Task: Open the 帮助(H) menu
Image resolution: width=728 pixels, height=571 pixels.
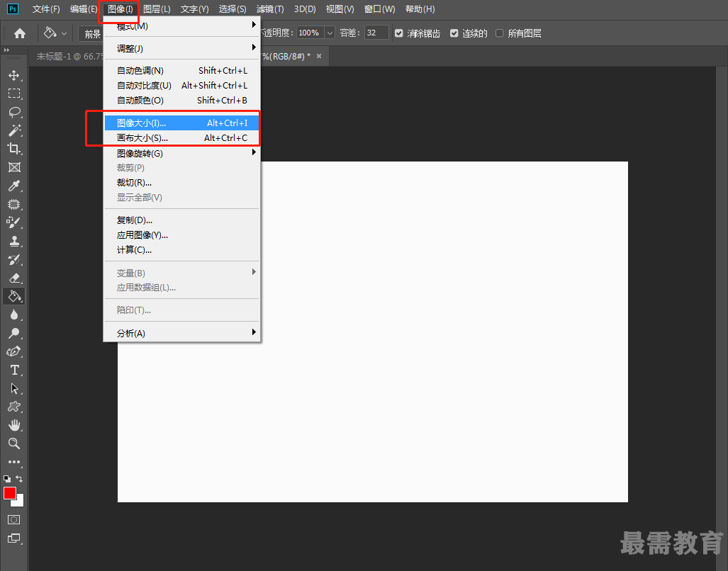Action: pyautogui.click(x=420, y=9)
